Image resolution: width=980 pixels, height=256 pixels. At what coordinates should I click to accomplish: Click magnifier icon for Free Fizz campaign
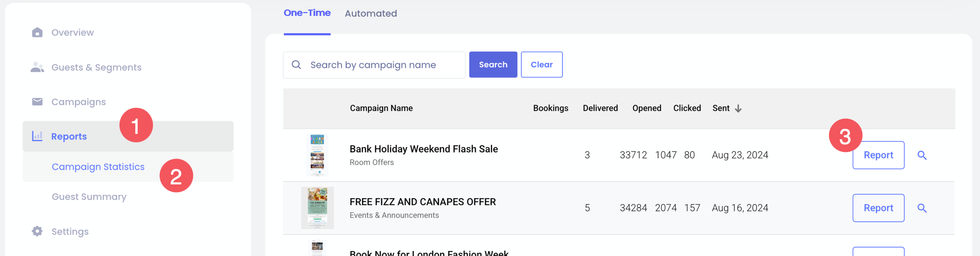click(x=922, y=208)
